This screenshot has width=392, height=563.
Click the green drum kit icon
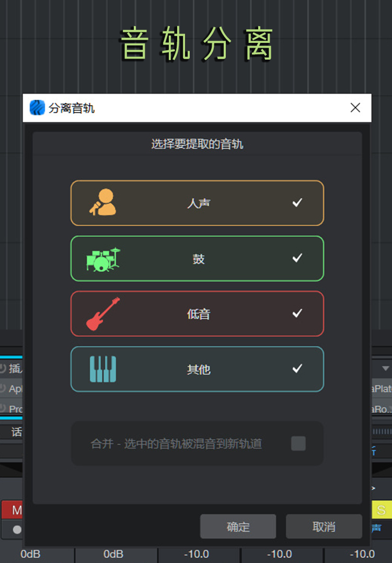point(102,259)
